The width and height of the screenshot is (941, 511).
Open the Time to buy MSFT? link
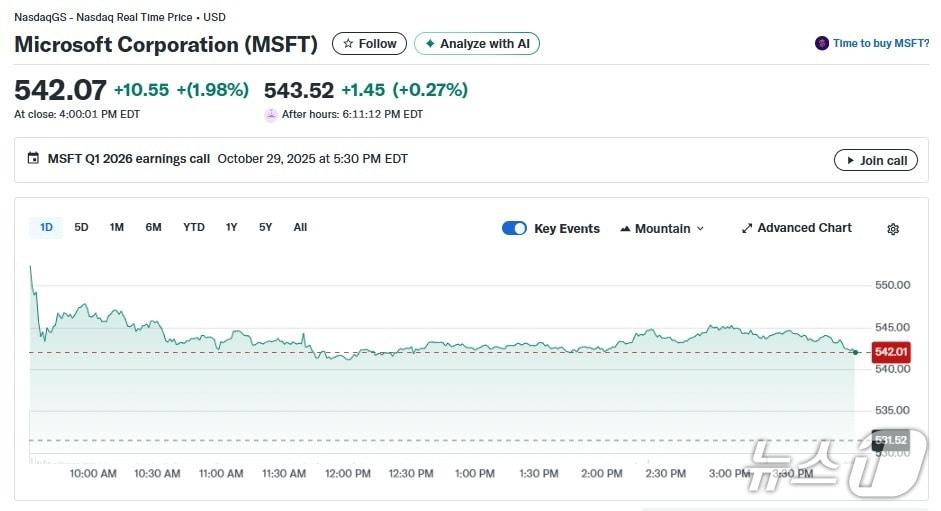pos(880,44)
